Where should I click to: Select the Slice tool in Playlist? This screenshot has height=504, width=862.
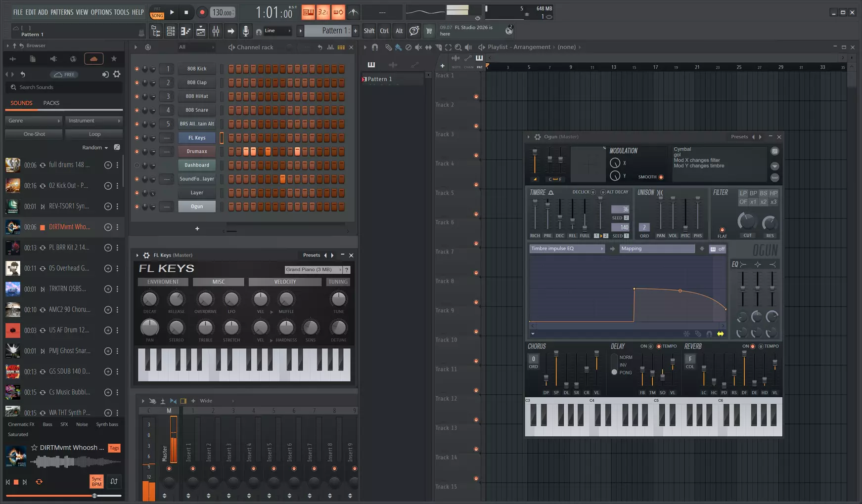click(438, 47)
